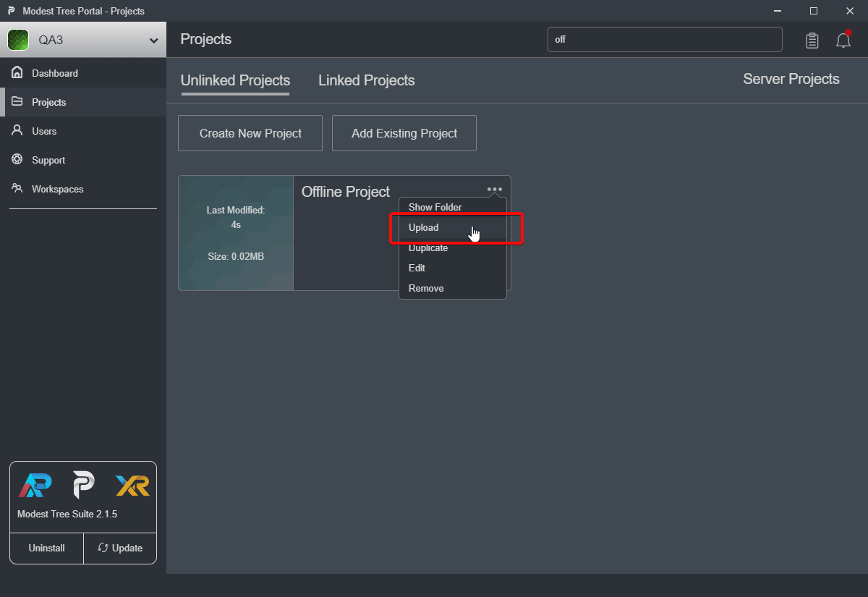This screenshot has height=597, width=868.
Task: Focus the search field containing 'off'
Action: coord(665,40)
